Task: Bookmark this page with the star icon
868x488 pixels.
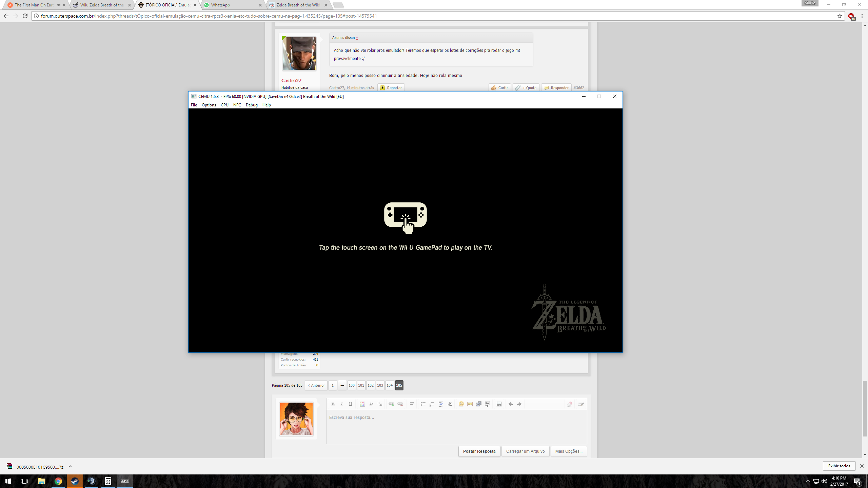Action: [x=840, y=16]
